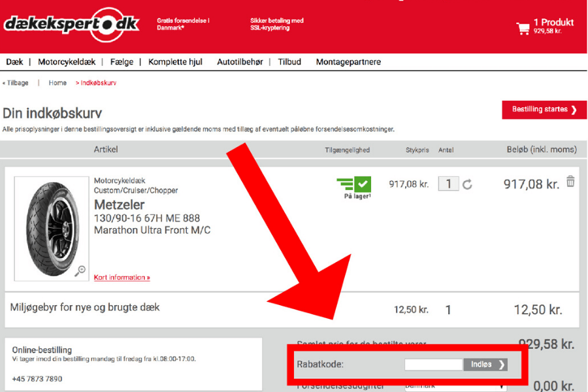Open the Danmark shipping country dropdown
Image resolution: width=588 pixels, height=392 pixels.
click(x=455, y=386)
